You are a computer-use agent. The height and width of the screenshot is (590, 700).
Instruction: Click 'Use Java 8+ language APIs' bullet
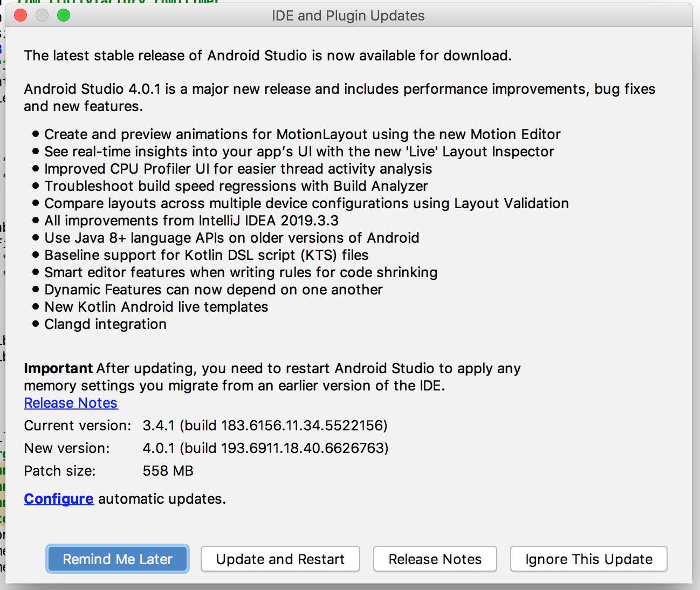(232, 238)
